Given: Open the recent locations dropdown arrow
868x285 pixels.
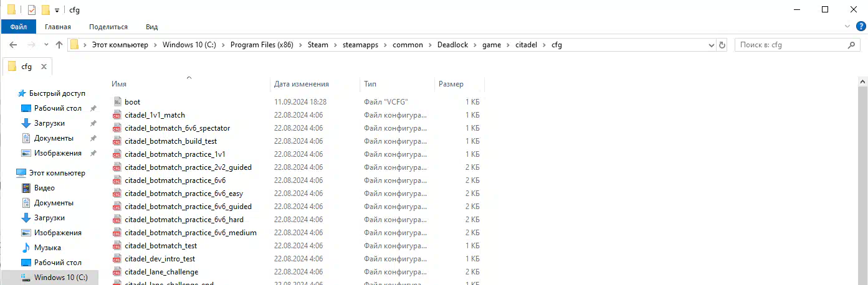Looking at the screenshot, I should (46, 45).
